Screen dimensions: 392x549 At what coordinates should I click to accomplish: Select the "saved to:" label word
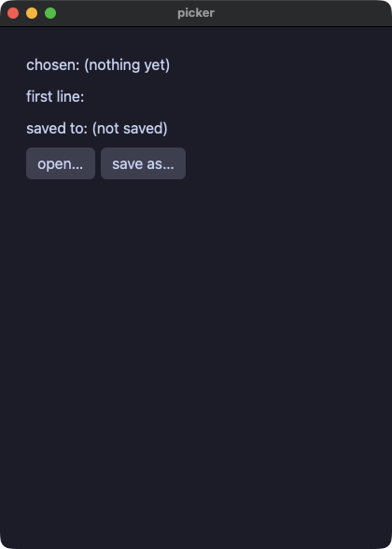[x=57, y=129]
